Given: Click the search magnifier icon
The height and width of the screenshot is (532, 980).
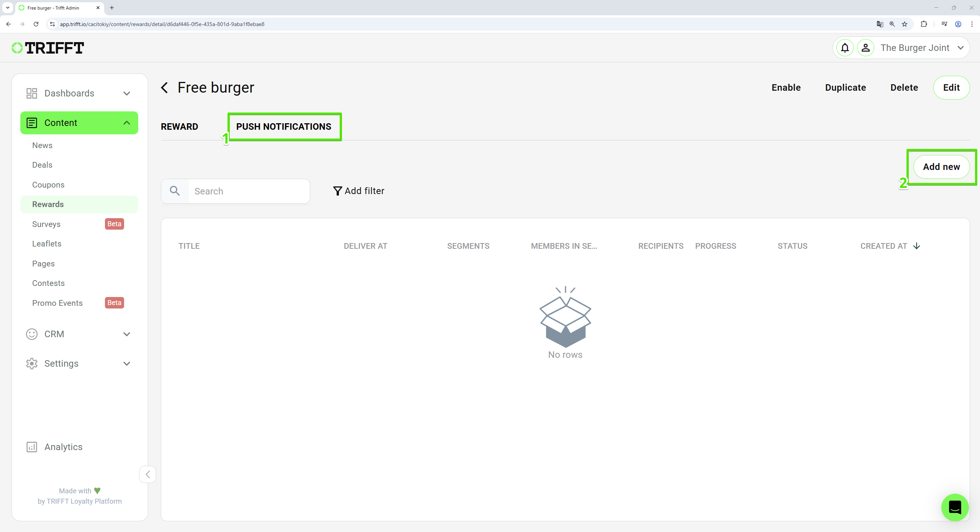Looking at the screenshot, I should (x=175, y=191).
